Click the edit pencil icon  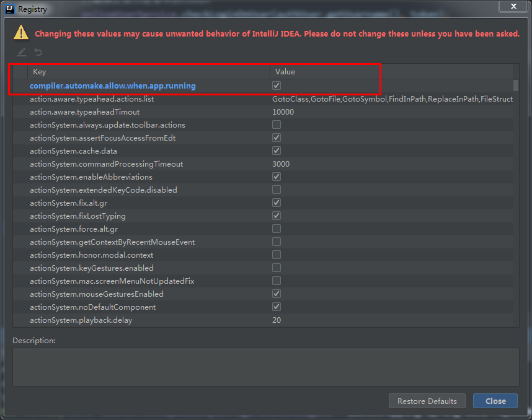coord(22,52)
